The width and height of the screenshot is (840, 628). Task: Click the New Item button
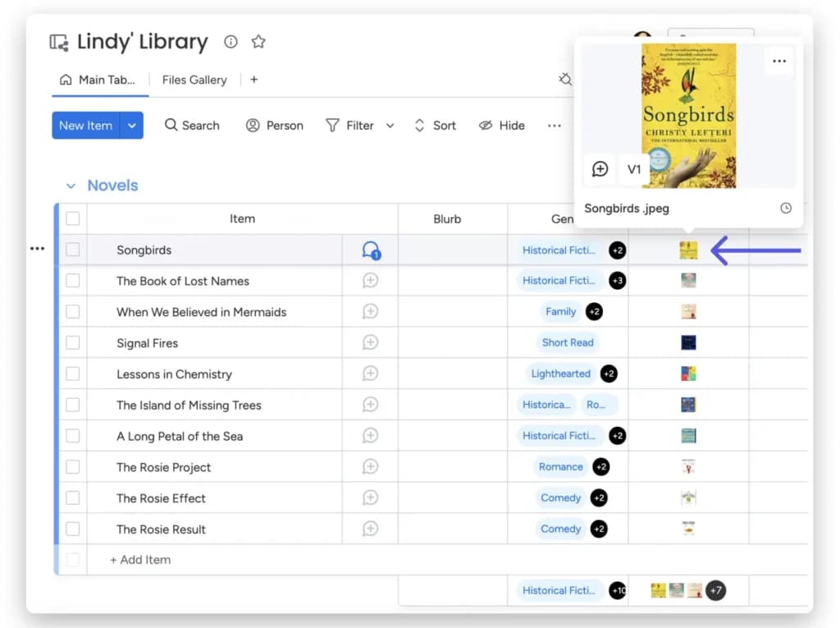pos(85,126)
